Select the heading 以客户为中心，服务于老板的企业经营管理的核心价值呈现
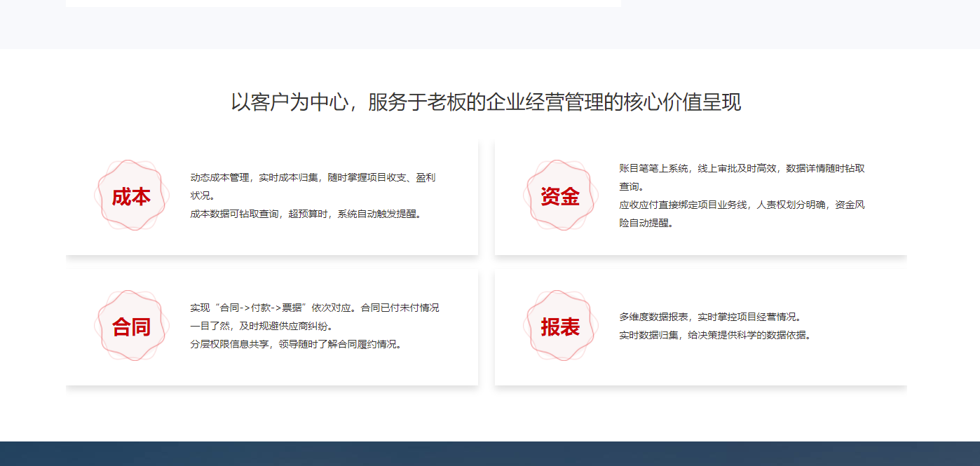Image resolution: width=980 pixels, height=466 pixels. pos(486,102)
